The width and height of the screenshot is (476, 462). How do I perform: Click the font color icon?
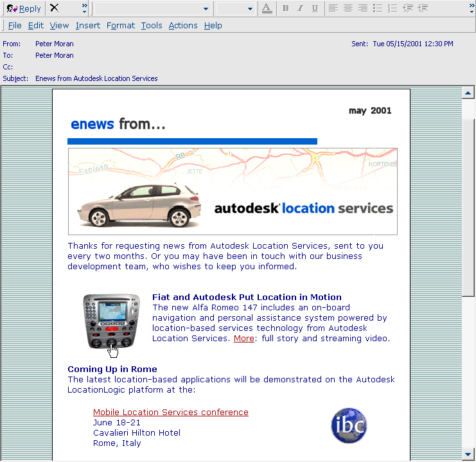(x=267, y=8)
